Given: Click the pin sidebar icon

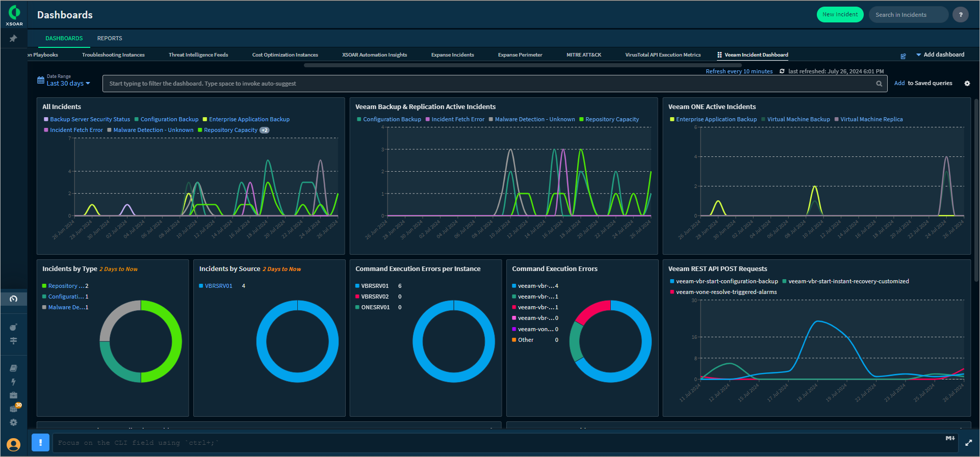Looking at the screenshot, I should [13, 38].
